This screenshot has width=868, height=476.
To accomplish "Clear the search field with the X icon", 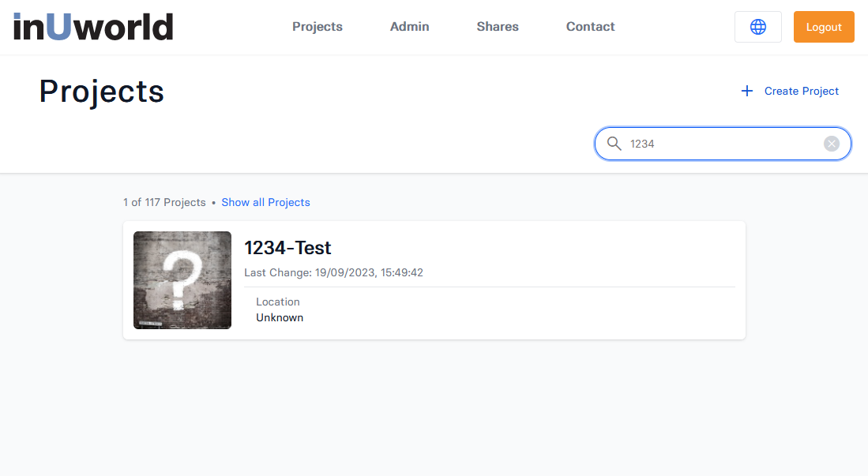I will [x=831, y=144].
